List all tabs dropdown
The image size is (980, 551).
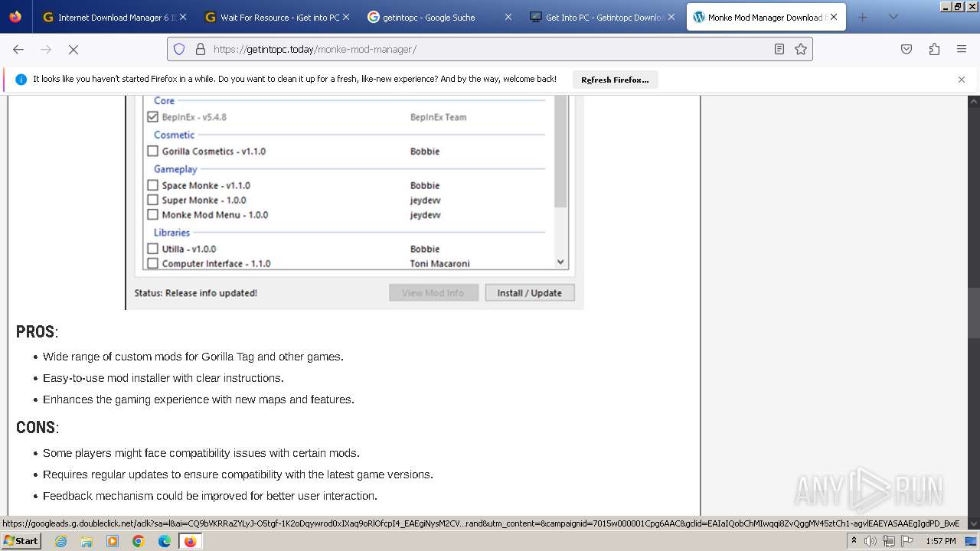[893, 17]
